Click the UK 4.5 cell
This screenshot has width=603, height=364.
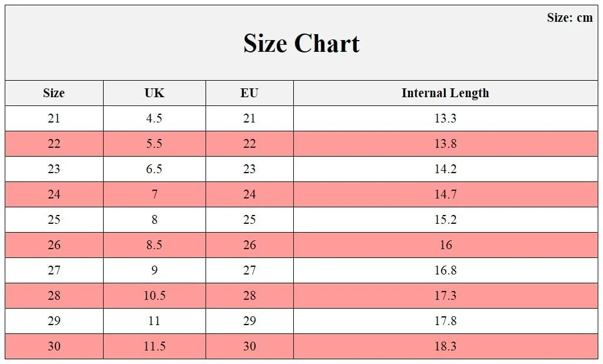[154, 118]
